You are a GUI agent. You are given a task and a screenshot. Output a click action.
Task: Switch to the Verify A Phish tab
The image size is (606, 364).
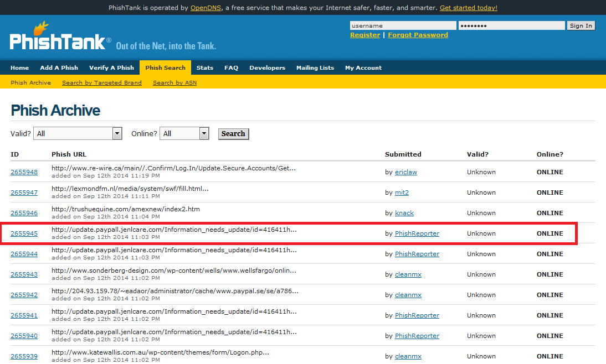pos(111,67)
